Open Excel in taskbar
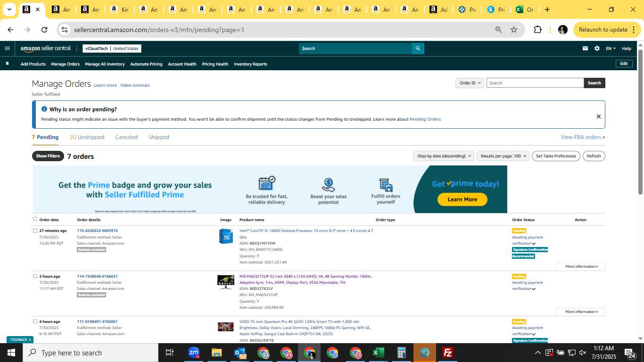 pyautogui.click(x=378, y=353)
